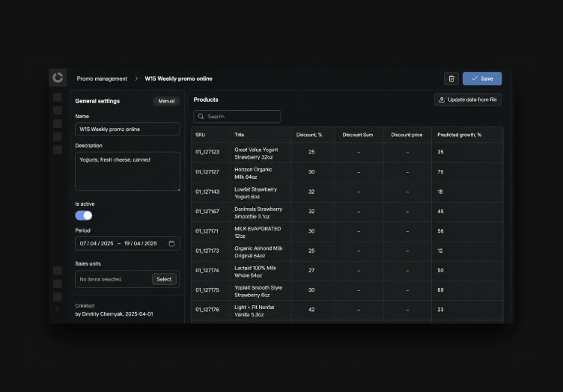Click the checkmark icon on Save button
This screenshot has width=563, height=392.
click(x=475, y=79)
